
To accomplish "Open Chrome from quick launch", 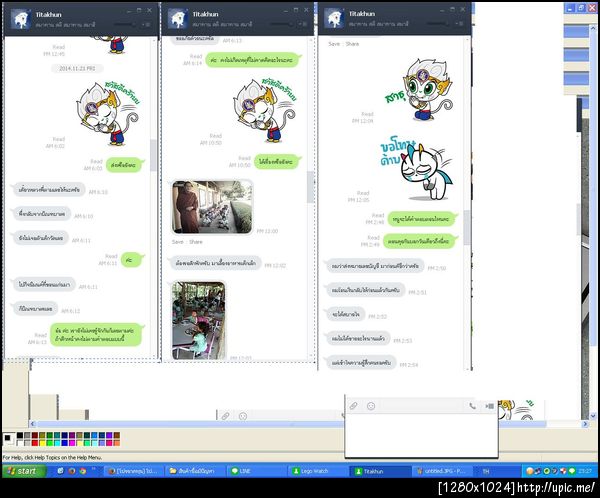I will click(x=83, y=471).
